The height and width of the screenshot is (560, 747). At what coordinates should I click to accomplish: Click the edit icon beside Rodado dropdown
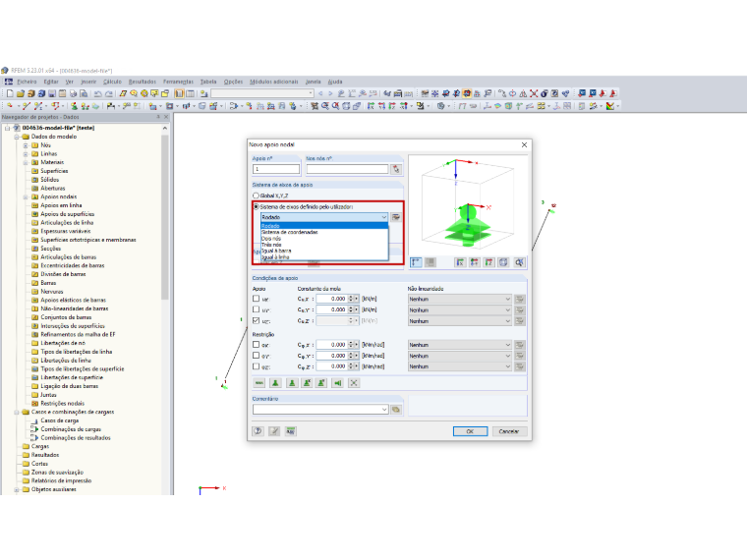[x=396, y=217]
